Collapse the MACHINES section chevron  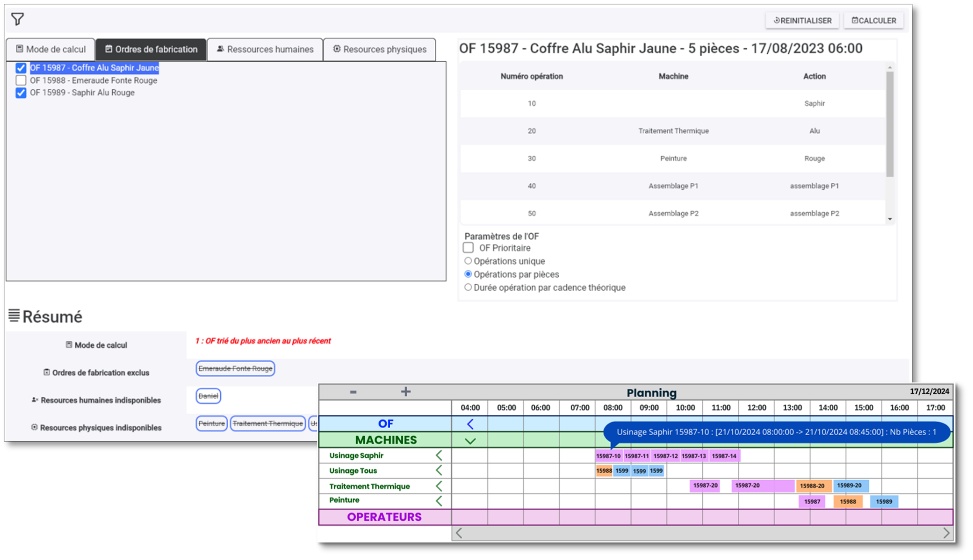[x=470, y=441]
